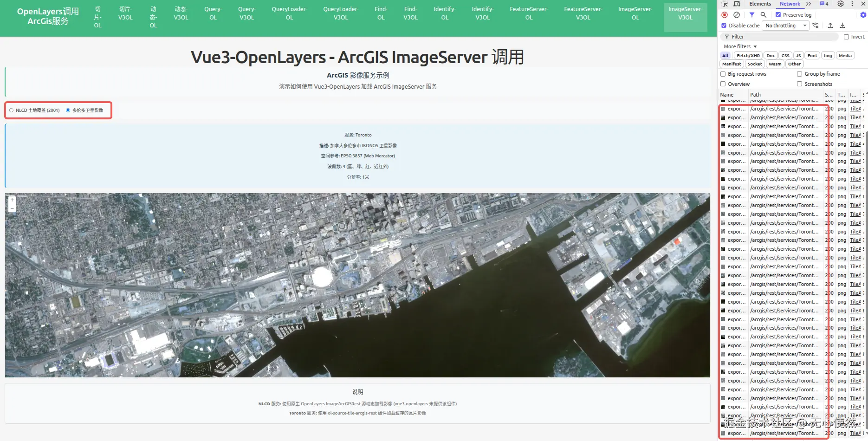Open the network search magnifier
This screenshot has height=441, width=868.
tap(764, 15)
